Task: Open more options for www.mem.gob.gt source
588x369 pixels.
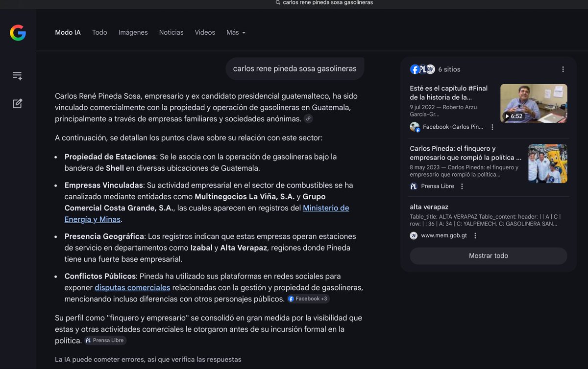Action: (x=475, y=236)
